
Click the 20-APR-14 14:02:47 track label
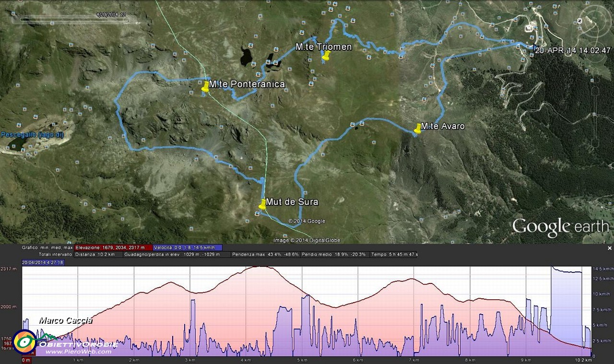[573, 50]
